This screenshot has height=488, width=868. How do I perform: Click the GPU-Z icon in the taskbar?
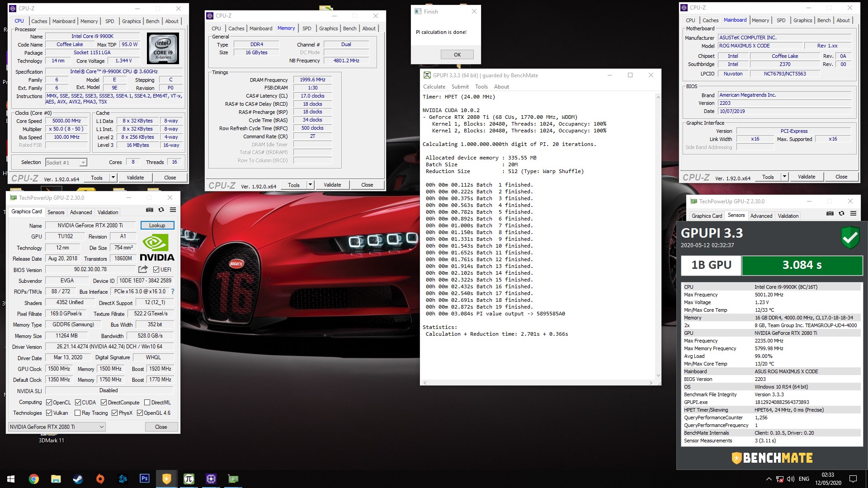click(x=233, y=479)
